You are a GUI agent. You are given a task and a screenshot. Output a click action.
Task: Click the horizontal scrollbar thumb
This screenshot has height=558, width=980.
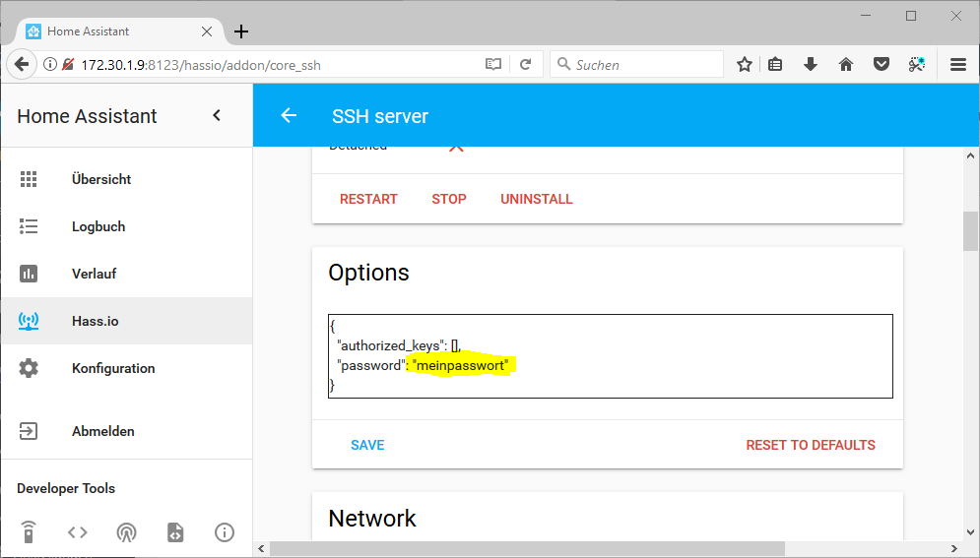click(x=527, y=548)
